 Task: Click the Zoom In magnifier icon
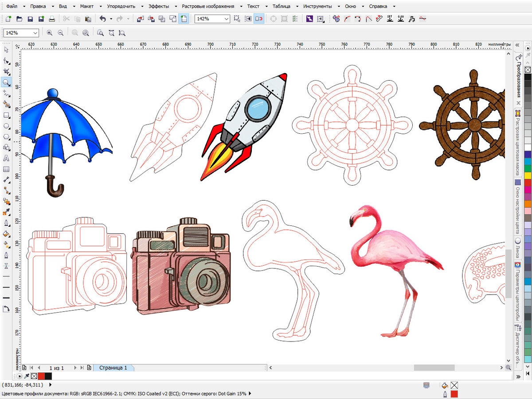point(49,33)
